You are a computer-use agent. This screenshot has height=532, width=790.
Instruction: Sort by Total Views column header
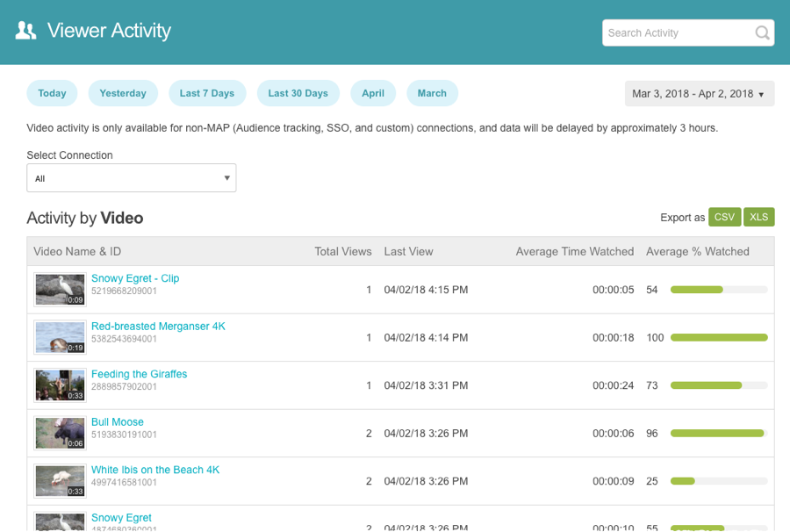coord(343,252)
